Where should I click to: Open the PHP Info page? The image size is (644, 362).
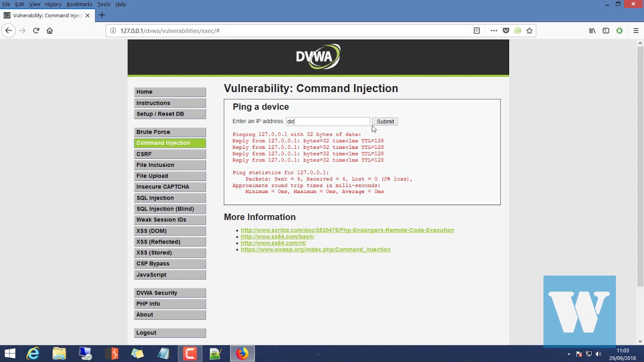(x=170, y=304)
